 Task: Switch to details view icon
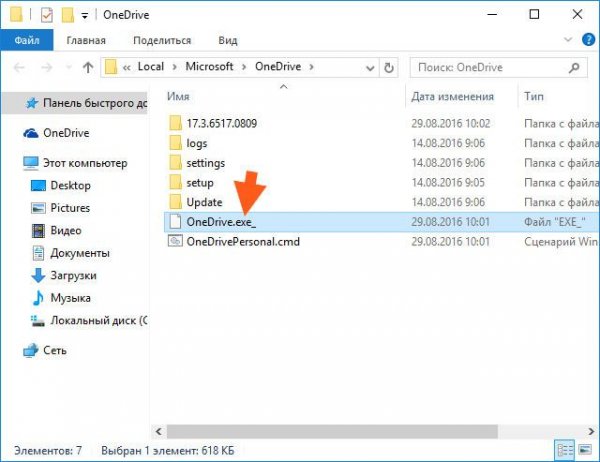click(565, 451)
